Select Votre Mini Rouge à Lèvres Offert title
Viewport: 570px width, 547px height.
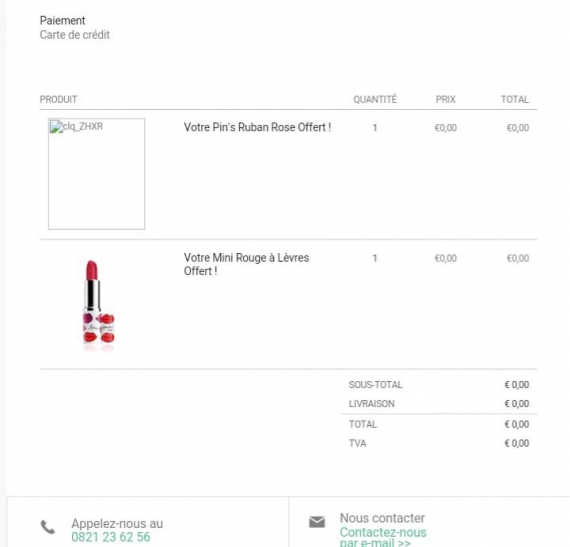pyautogui.click(x=246, y=264)
